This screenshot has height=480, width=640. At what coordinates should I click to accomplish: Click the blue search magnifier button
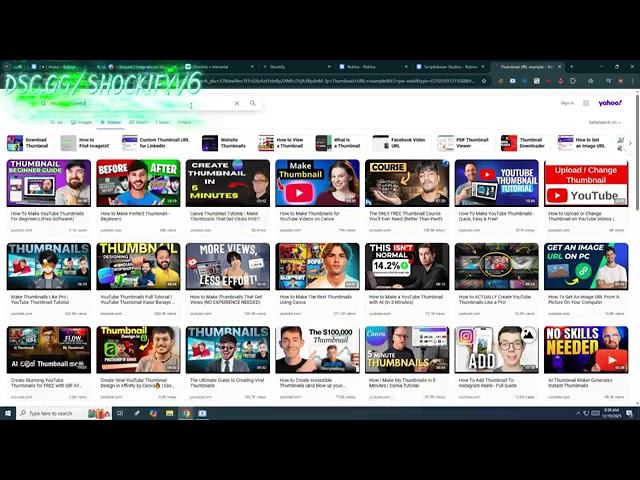pyautogui.click(x=253, y=103)
